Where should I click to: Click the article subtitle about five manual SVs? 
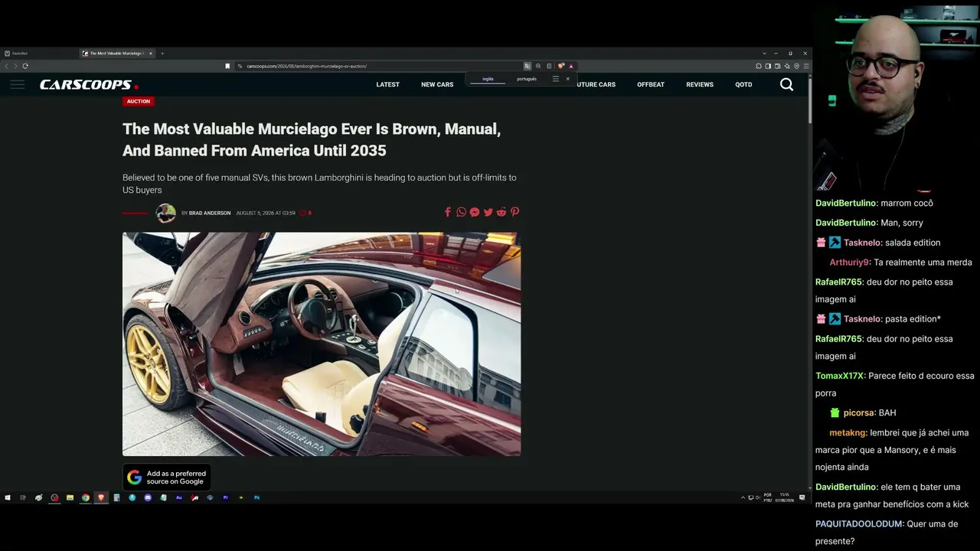(x=319, y=184)
